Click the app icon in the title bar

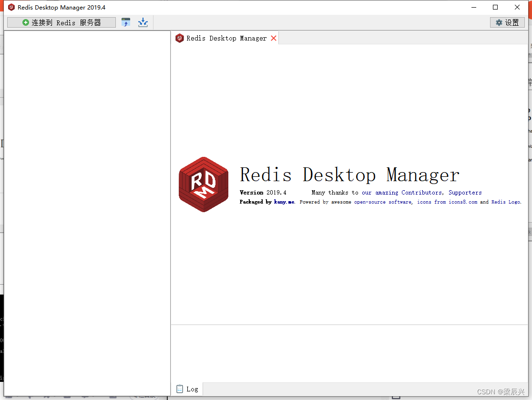[x=11, y=7]
